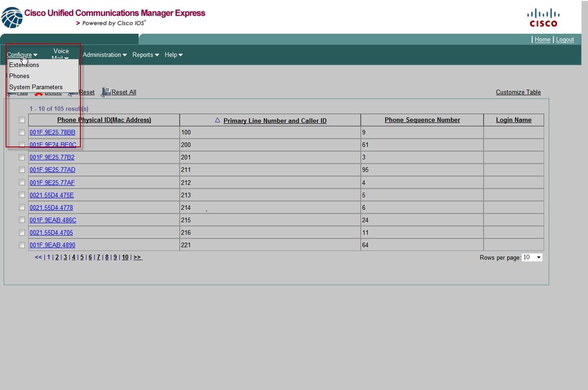Sort by Phone Physical ID(Mac Address) column

coord(104,120)
